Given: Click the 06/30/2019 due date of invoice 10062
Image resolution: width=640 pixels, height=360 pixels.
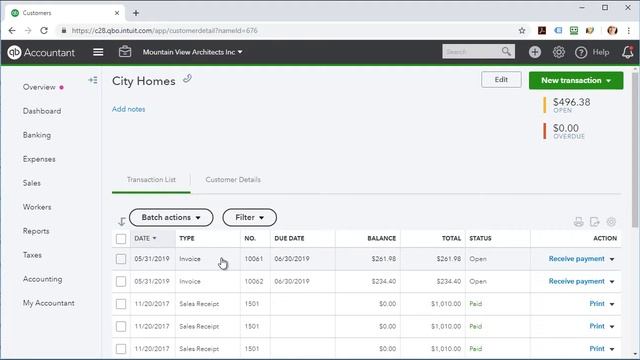Looking at the screenshot, I should 292,281.
